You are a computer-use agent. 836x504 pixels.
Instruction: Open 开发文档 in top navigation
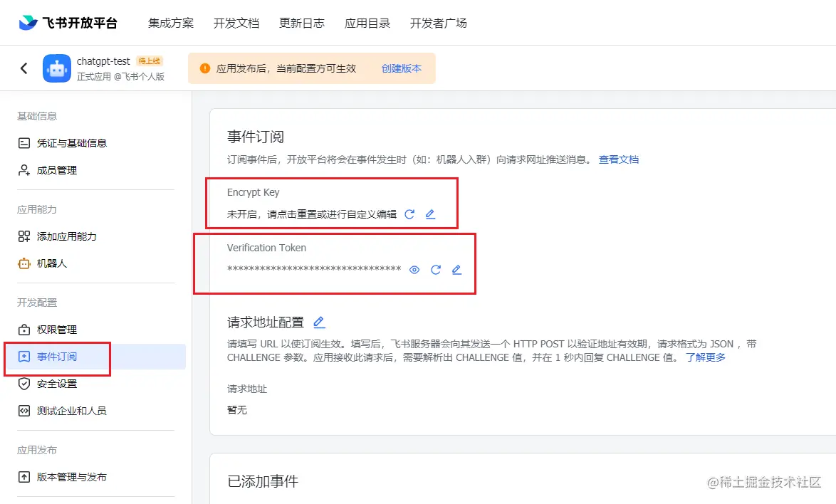coord(236,23)
